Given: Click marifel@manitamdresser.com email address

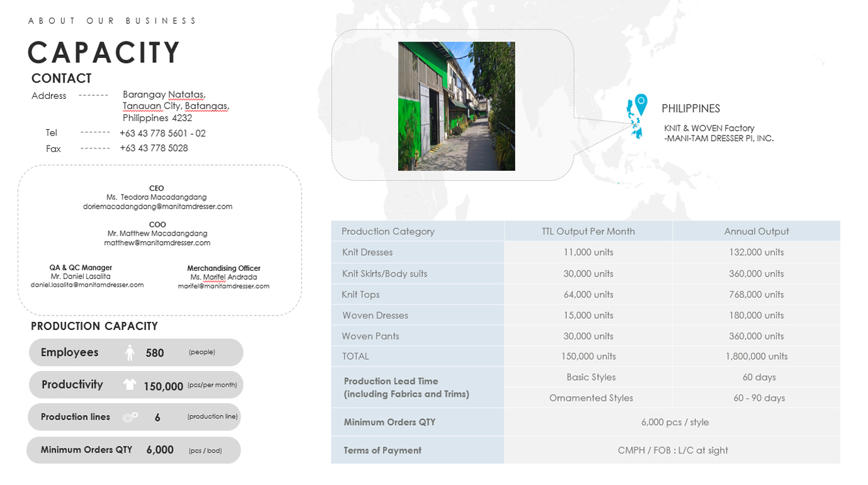Looking at the screenshot, I should coord(224,286).
